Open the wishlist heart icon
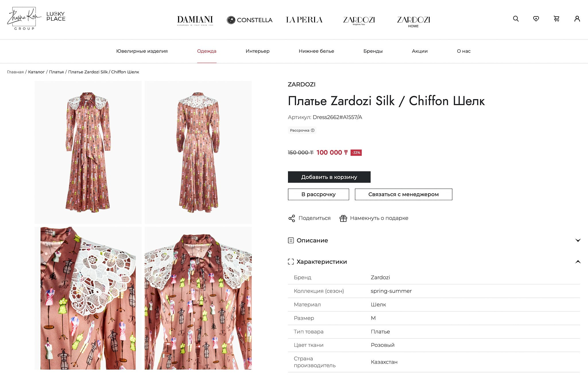The image size is (588, 392). coord(536,19)
